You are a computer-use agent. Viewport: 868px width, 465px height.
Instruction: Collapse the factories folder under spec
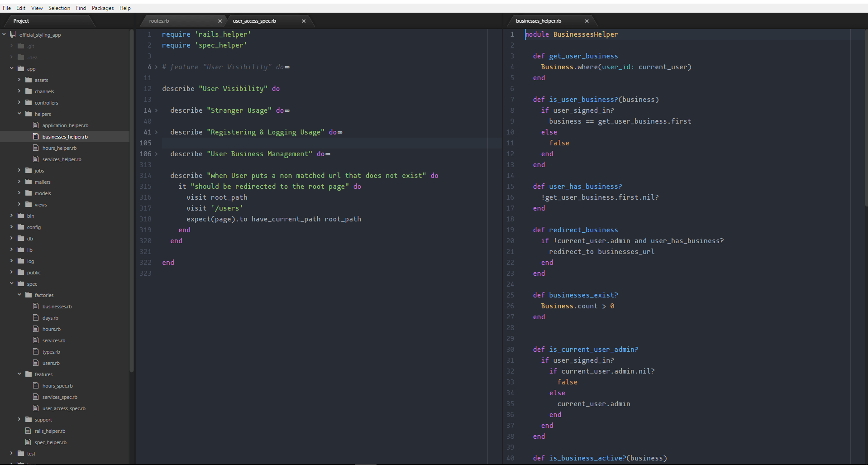pos(19,295)
